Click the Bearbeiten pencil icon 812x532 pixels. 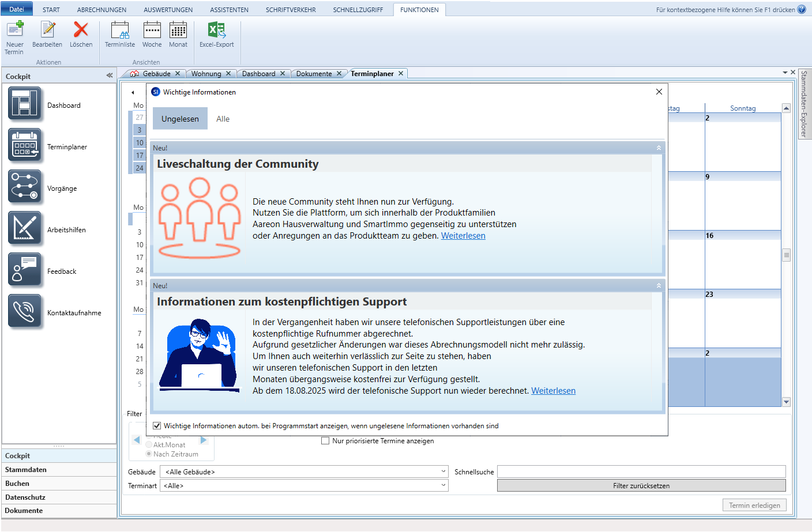pos(47,30)
